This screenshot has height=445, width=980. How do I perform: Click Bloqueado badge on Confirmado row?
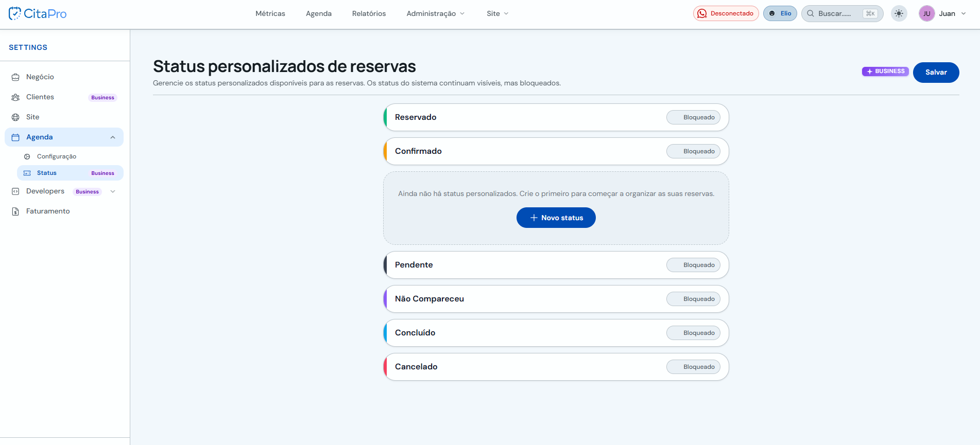click(693, 151)
